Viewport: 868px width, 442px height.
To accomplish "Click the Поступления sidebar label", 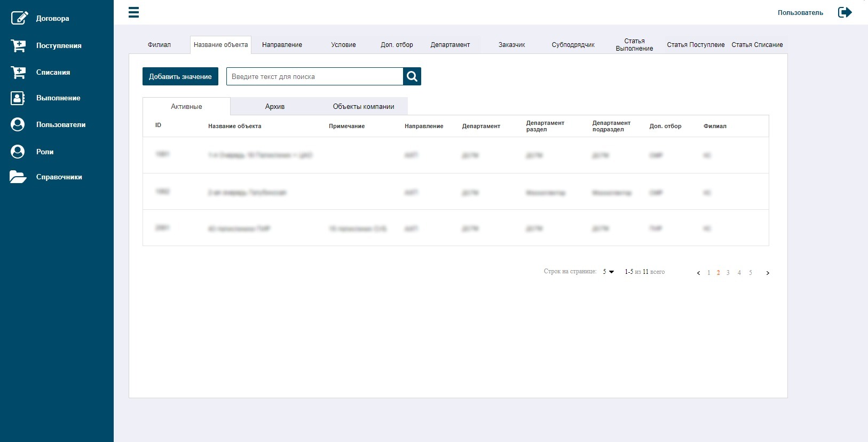I will click(x=59, y=45).
